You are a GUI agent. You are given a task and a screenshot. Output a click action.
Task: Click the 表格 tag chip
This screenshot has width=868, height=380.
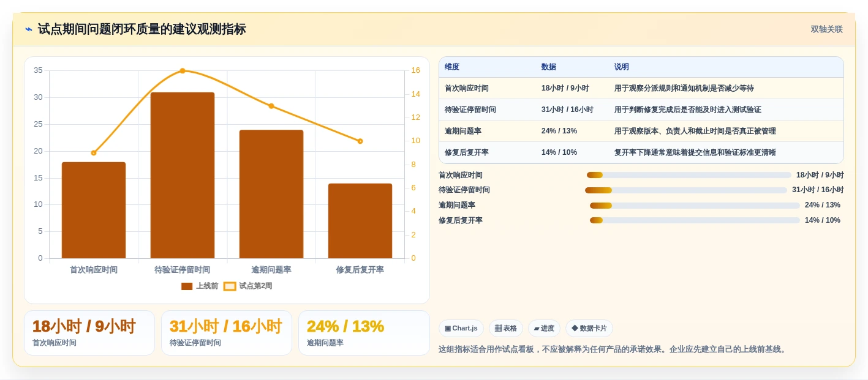pos(505,329)
